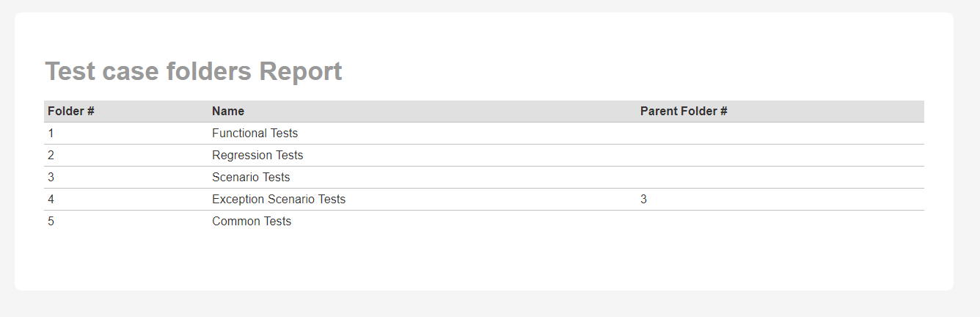Select the Scenario Tests name cell
The image size is (980, 317).
coord(251,178)
